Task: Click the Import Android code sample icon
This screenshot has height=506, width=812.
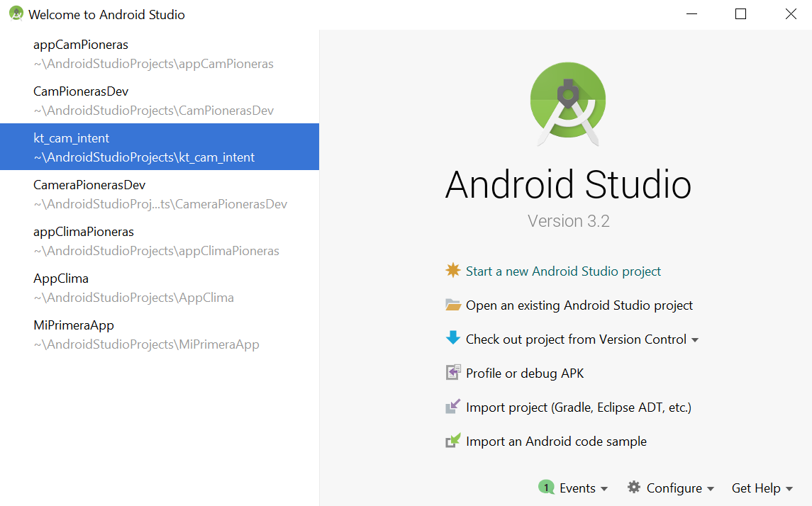Action: [x=452, y=441]
